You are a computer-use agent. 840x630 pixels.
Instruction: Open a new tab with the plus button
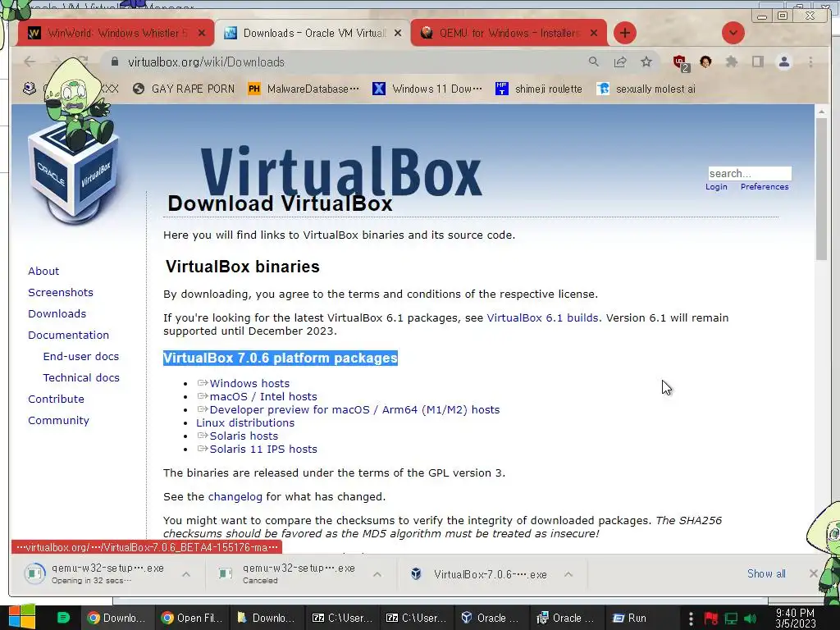pyautogui.click(x=624, y=33)
